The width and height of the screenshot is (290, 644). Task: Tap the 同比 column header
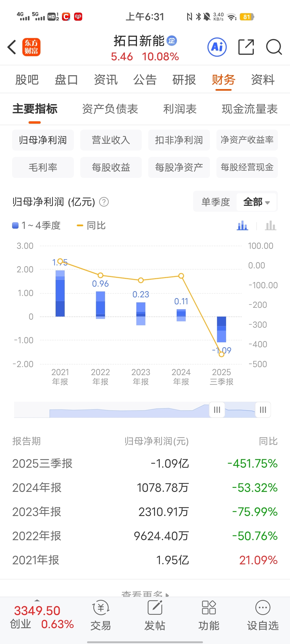coord(268,441)
